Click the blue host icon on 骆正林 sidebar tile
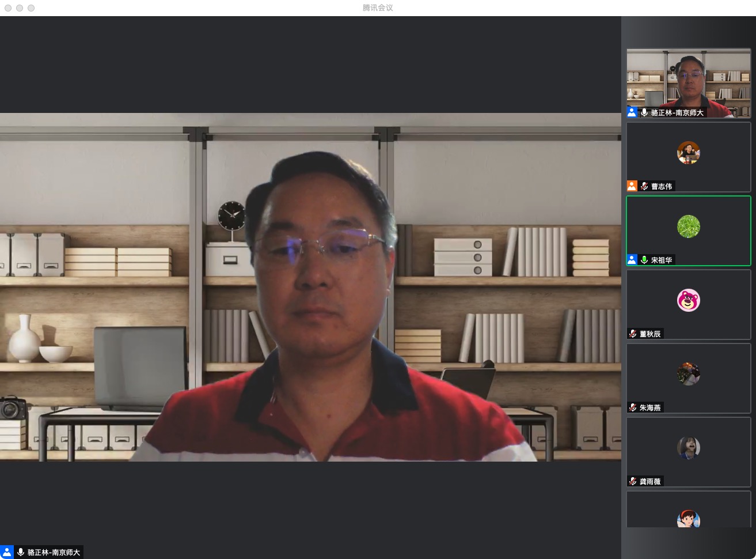 point(632,112)
